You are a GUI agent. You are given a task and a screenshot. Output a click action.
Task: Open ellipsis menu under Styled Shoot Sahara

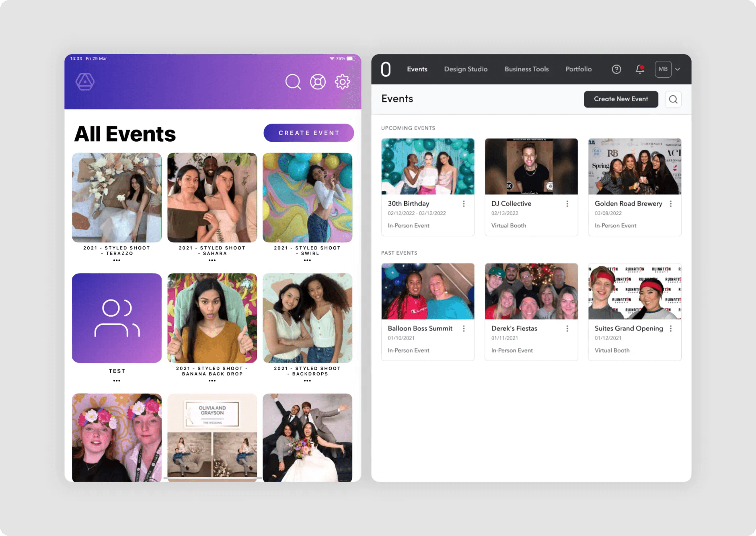pos(212,260)
